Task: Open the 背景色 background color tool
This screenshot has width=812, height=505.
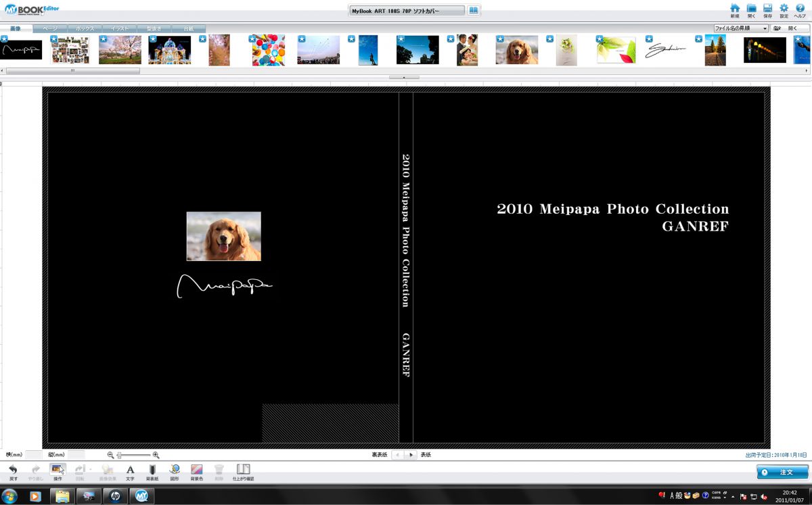Action: pyautogui.click(x=197, y=470)
